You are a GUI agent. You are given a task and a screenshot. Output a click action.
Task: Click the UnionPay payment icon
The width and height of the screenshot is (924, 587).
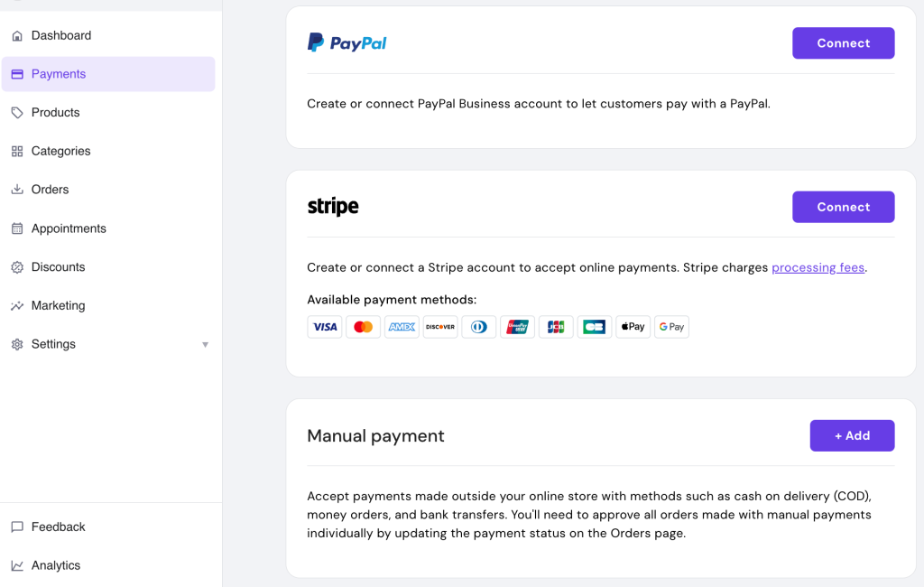click(x=517, y=326)
